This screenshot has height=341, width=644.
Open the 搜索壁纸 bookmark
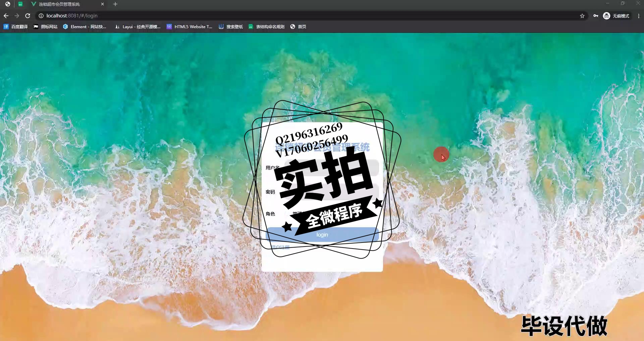(x=231, y=26)
